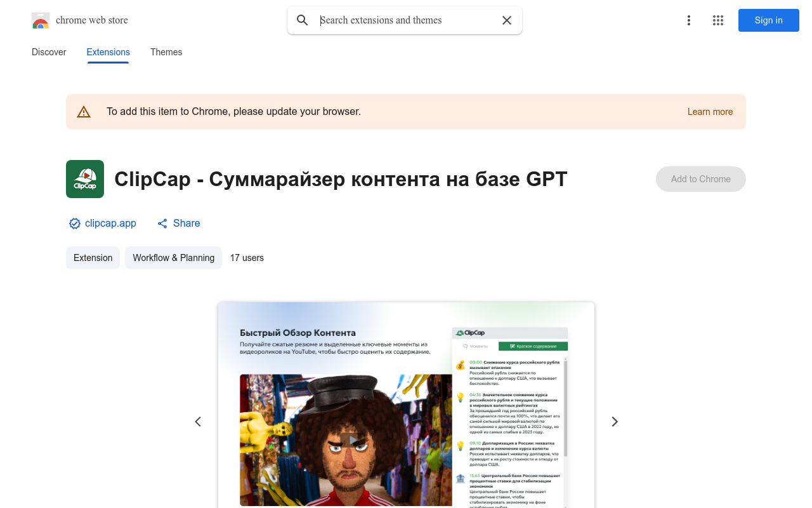Viewport: 812px width, 508px height.
Task: Open the Learn more link
Action: click(710, 112)
